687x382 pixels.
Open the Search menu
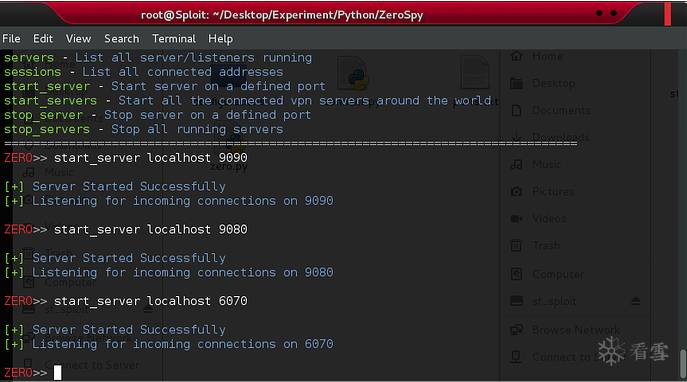click(x=121, y=39)
